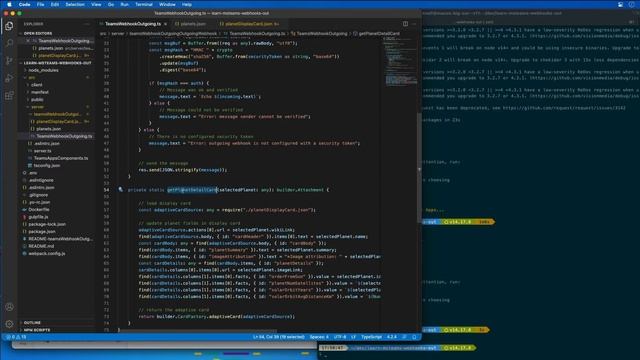This screenshot has width=640, height=360.
Task: Switch to the planets.json editor tab
Action: click(x=191, y=24)
